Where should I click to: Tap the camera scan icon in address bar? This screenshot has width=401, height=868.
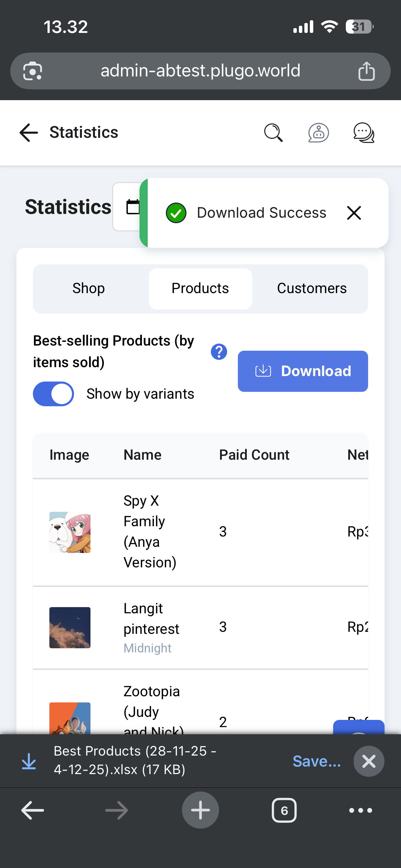coord(33,71)
